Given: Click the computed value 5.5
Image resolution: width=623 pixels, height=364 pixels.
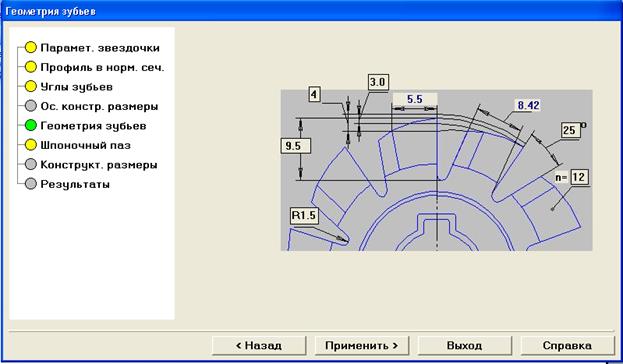Looking at the screenshot, I should (x=415, y=99).
